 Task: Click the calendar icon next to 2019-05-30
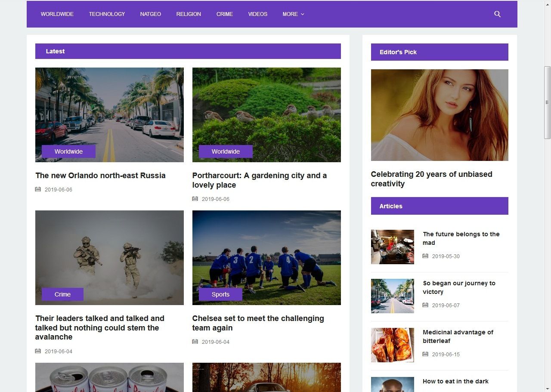tap(425, 256)
